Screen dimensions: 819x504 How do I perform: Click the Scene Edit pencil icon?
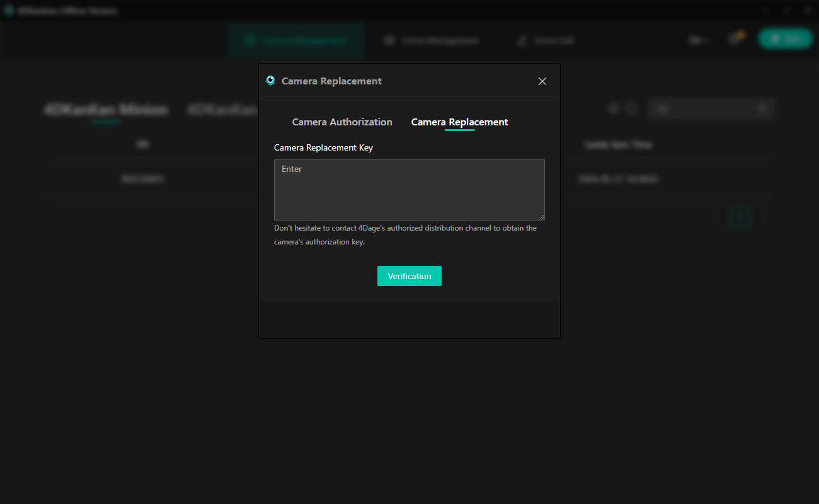pos(522,40)
